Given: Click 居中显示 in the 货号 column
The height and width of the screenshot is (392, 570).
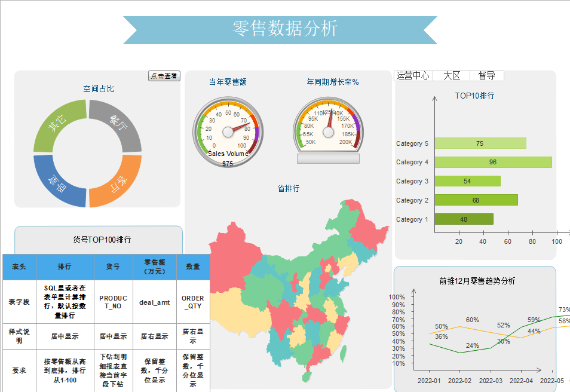Looking at the screenshot, I should click(x=113, y=336).
